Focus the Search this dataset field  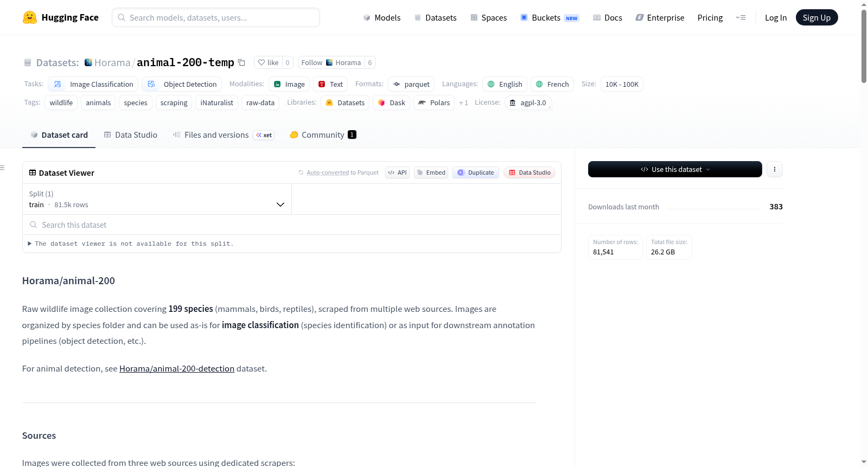[292, 225]
